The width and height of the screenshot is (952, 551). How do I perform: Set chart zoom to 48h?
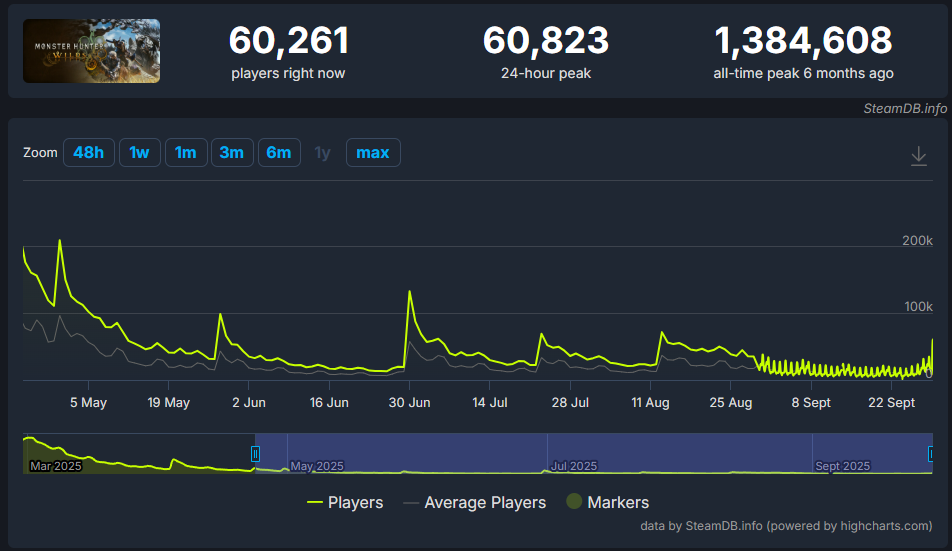pos(88,152)
